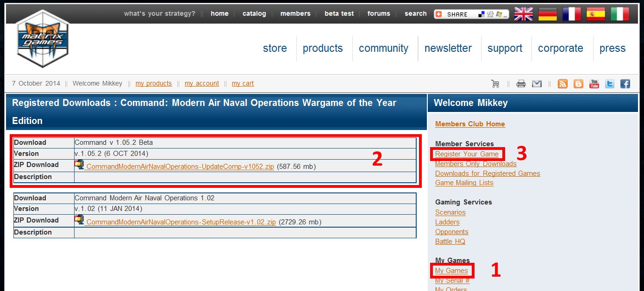Image resolution: width=644 pixels, height=291 pixels.
Task: Open Downloads for Registered Games link
Action: point(488,173)
